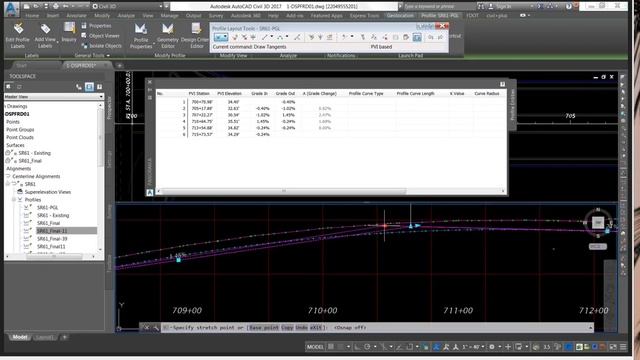Switch to the Modify ribbon tab

point(102,16)
